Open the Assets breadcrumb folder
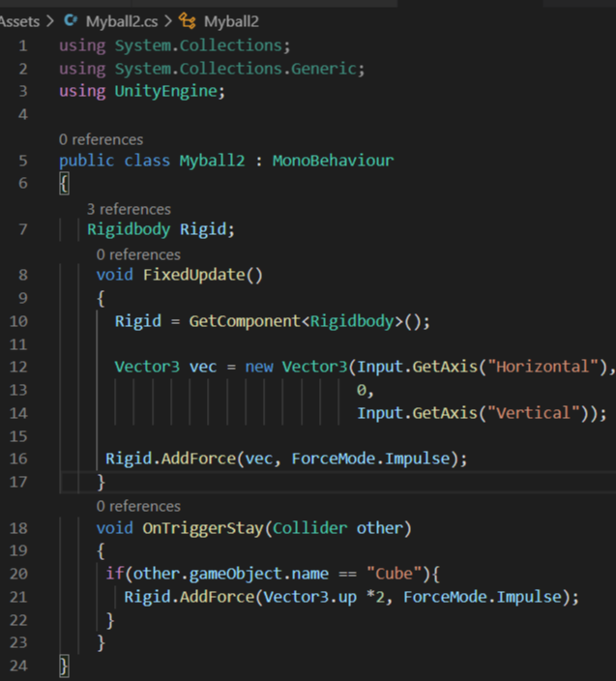 click(x=19, y=21)
